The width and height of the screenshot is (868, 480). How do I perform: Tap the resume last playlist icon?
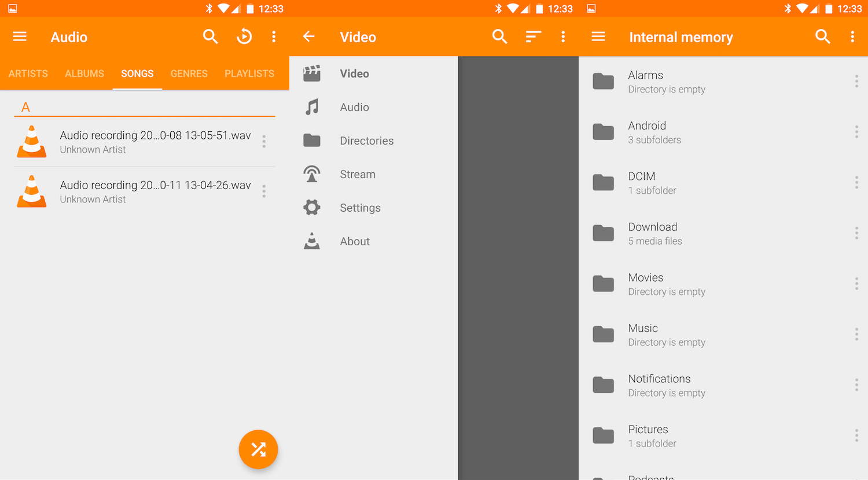244,37
